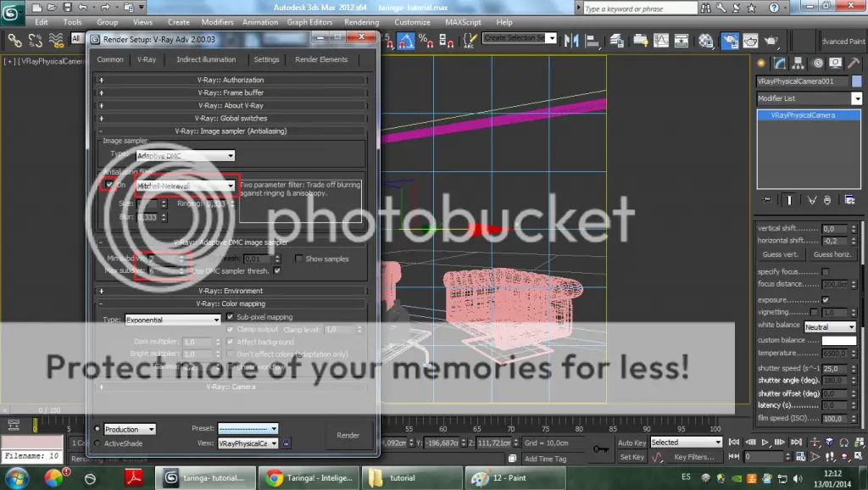Click the Guess vert. button

[781, 254]
